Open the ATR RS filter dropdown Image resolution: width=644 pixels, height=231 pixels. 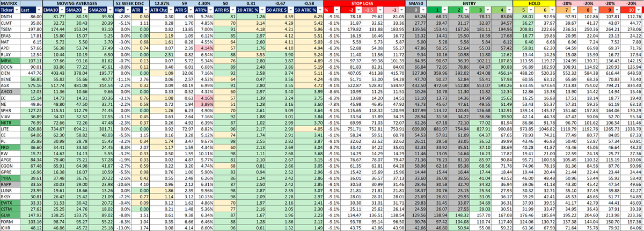[x=232, y=10]
